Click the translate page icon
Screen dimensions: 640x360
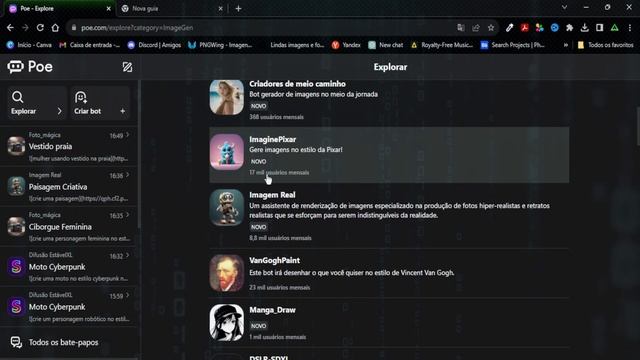point(461,28)
